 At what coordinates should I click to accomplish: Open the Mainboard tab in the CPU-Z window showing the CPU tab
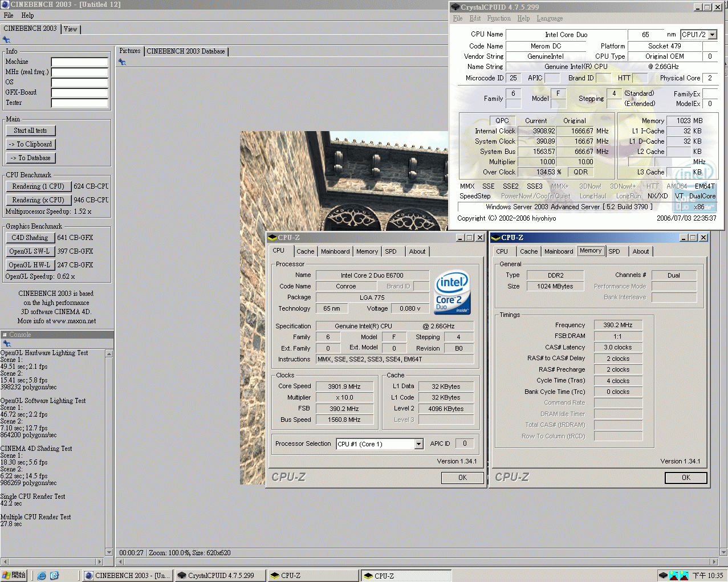coord(335,251)
